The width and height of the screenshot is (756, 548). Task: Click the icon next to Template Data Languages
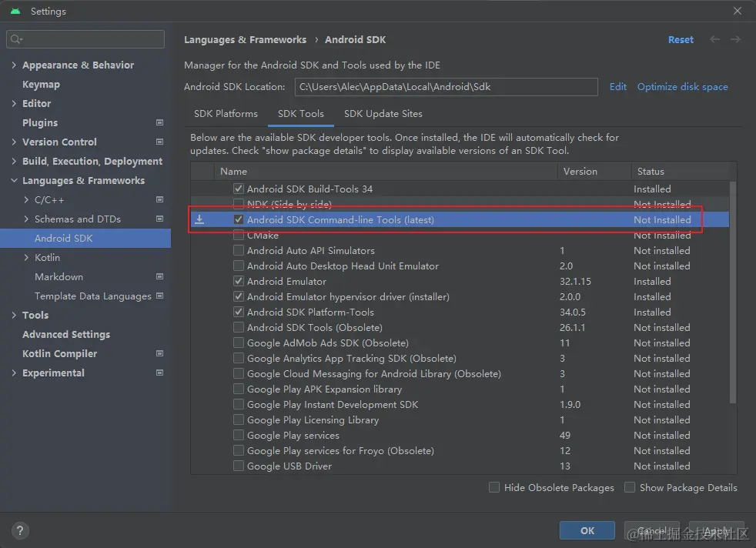point(159,296)
